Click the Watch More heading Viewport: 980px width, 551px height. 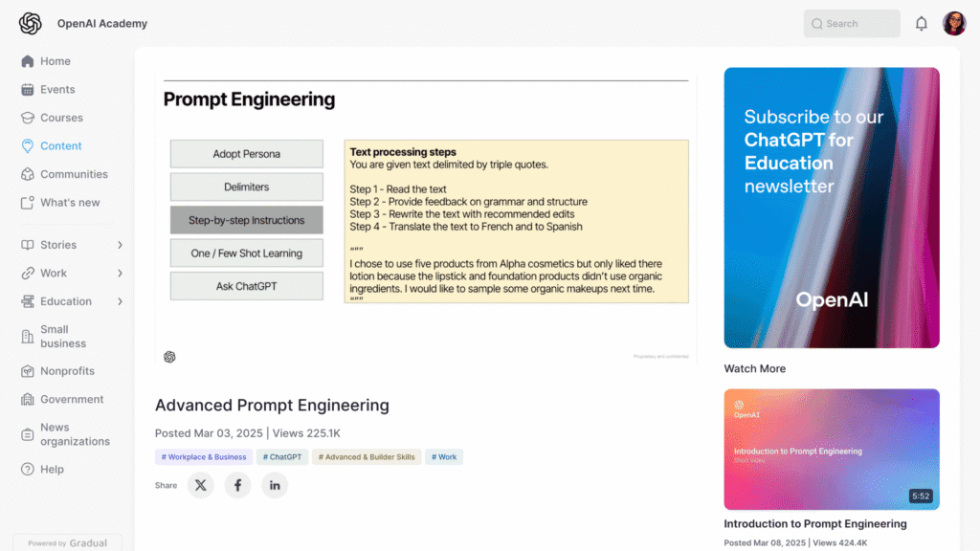[x=754, y=368]
